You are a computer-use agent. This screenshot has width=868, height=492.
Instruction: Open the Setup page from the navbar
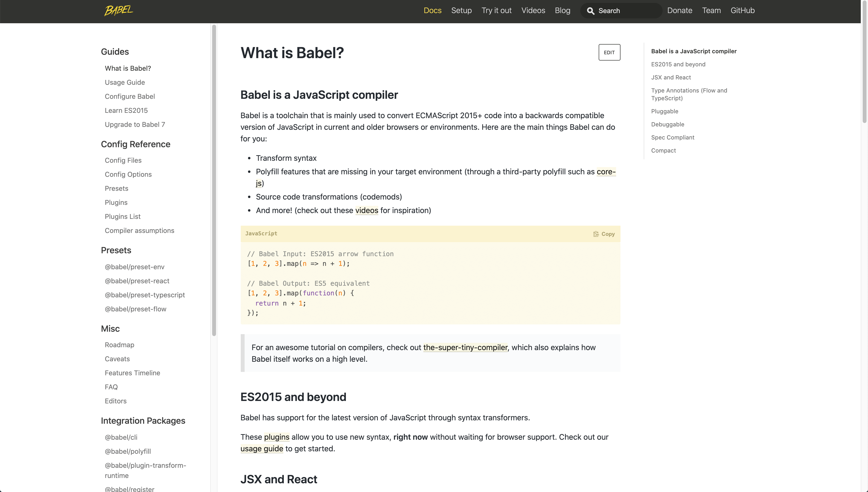[x=461, y=10]
